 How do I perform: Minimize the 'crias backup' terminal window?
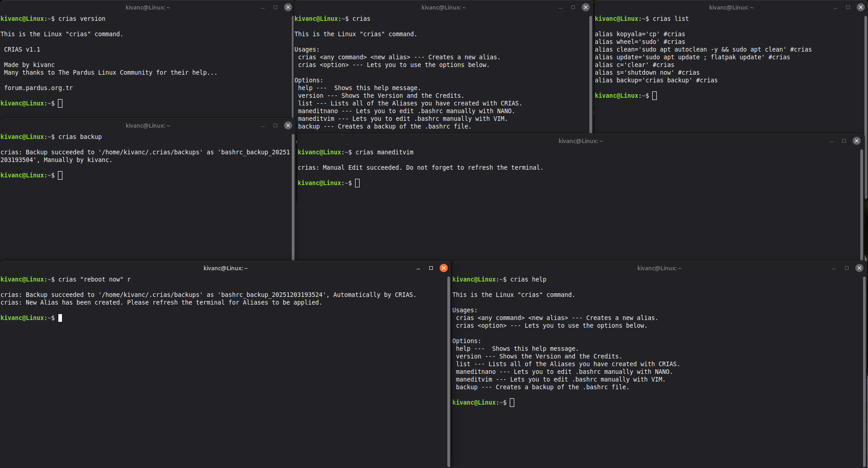[x=262, y=125]
